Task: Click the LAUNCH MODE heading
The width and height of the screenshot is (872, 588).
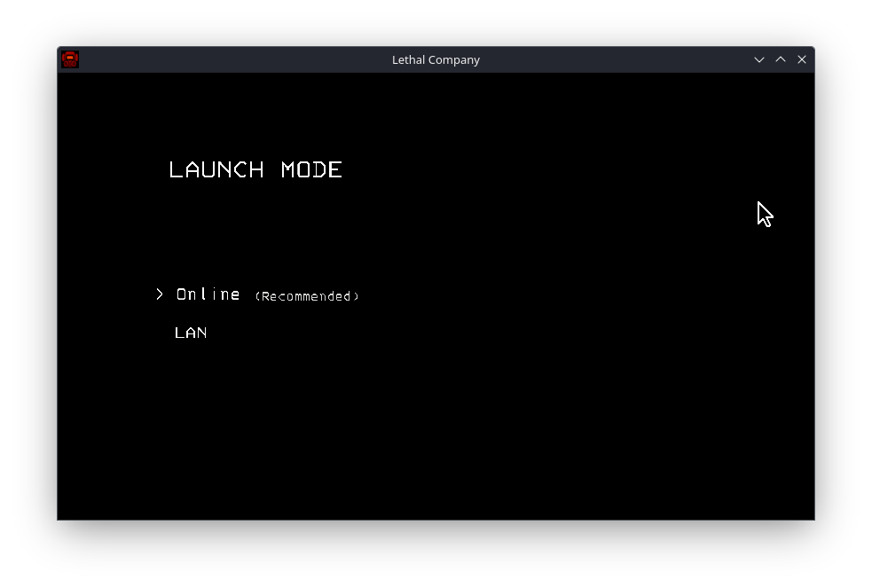Action: pos(255,169)
